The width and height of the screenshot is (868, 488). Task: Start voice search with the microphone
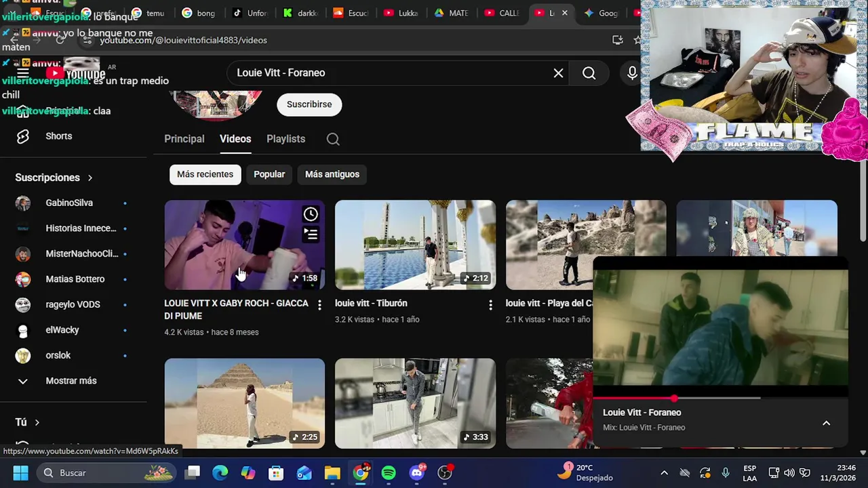[x=632, y=73]
